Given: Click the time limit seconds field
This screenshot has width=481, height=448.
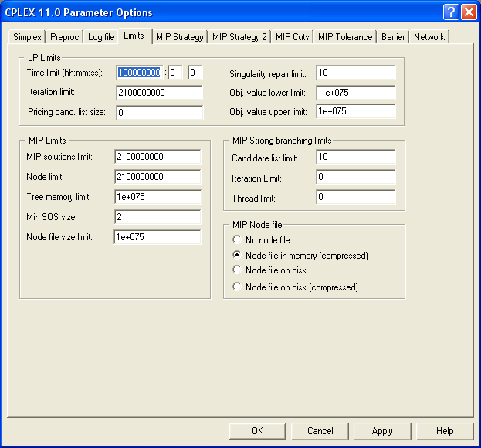Looking at the screenshot, I should coord(195,73).
